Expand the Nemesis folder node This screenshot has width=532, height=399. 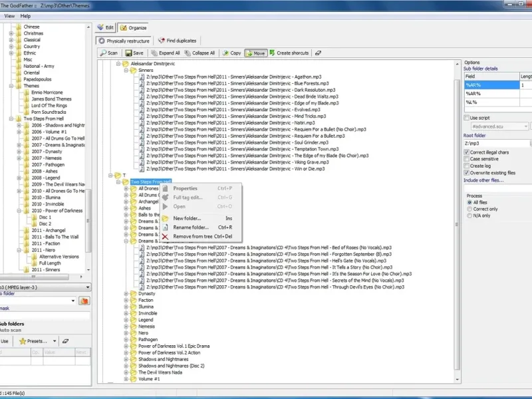click(x=126, y=327)
